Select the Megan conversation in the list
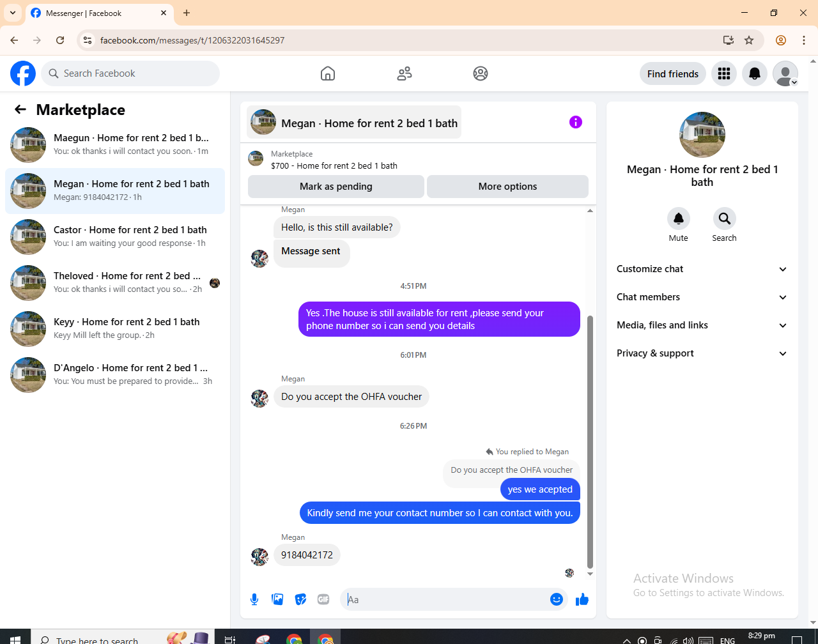Image resolution: width=818 pixels, height=644 pixels. point(115,190)
